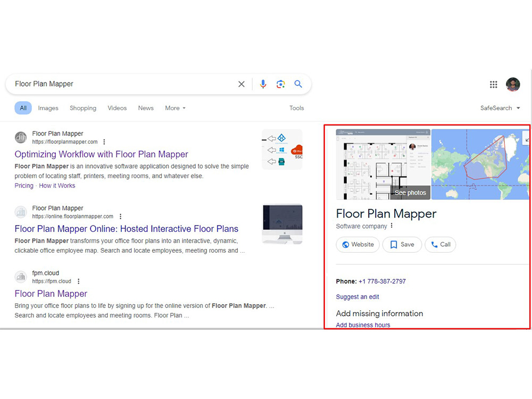Select the All results tab
This screenshot has height=399, width=532.
(23, 108)
